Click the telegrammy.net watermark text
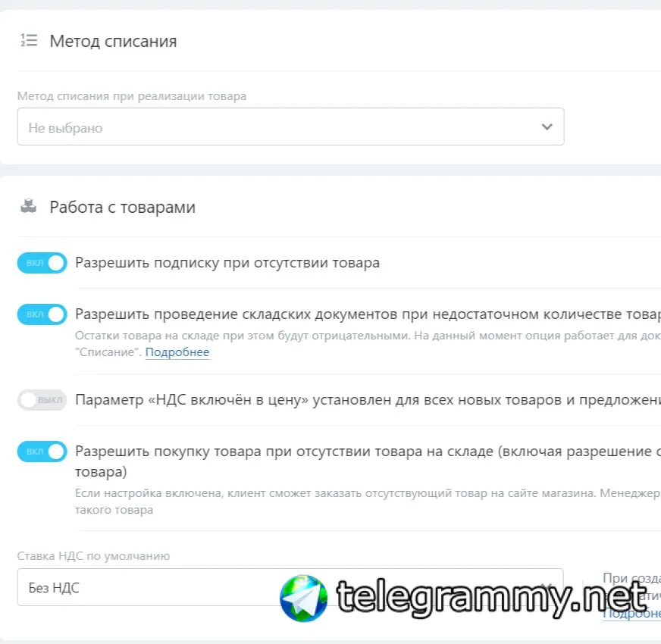Screen dimensions: 661x644 (x=491, y=597)
